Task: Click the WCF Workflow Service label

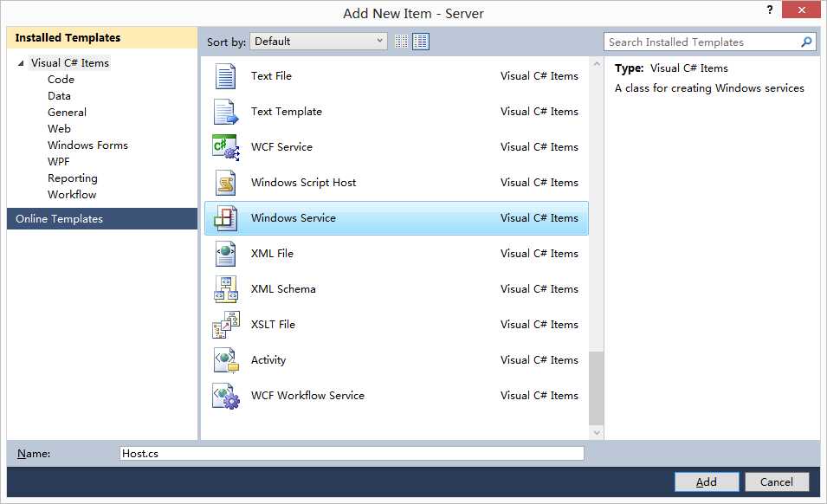Action: [x=307, y=396]
